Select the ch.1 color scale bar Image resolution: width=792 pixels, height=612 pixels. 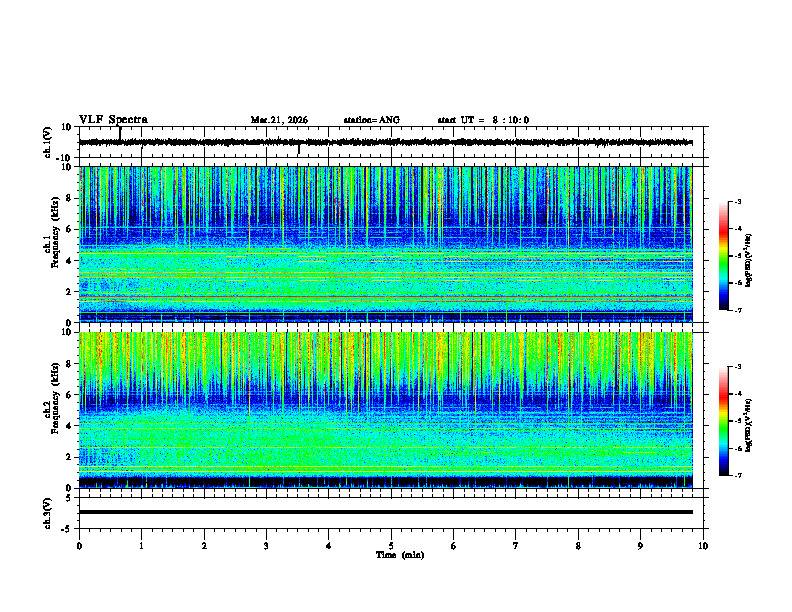click(x=724, y=256)
